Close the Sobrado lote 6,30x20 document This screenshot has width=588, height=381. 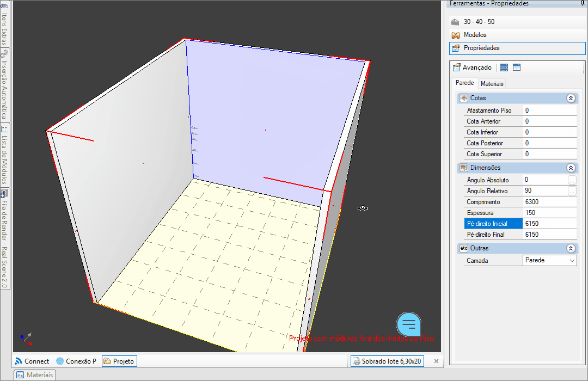pos(436,361)
